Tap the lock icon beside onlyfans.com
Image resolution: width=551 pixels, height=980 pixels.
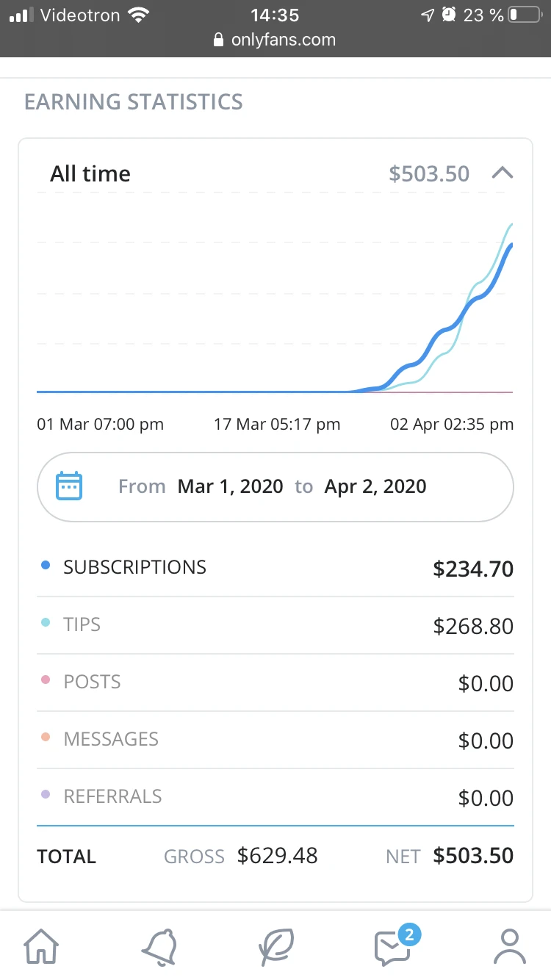click(218, 40)
